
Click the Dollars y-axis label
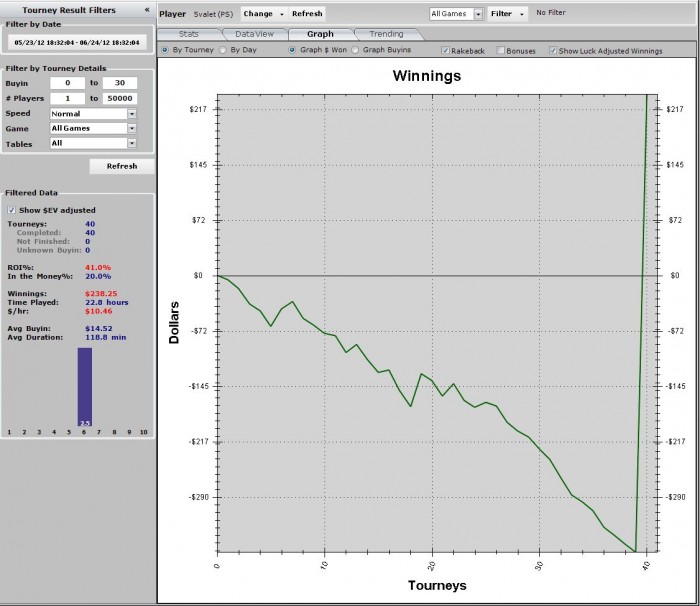(174, 322)
